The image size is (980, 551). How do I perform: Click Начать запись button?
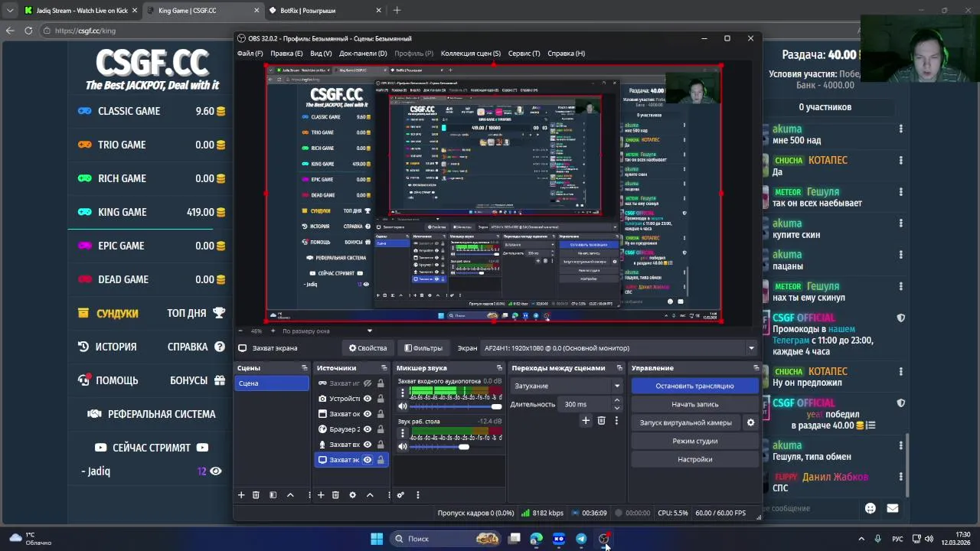pyautogui.click(x=694, y=404)
